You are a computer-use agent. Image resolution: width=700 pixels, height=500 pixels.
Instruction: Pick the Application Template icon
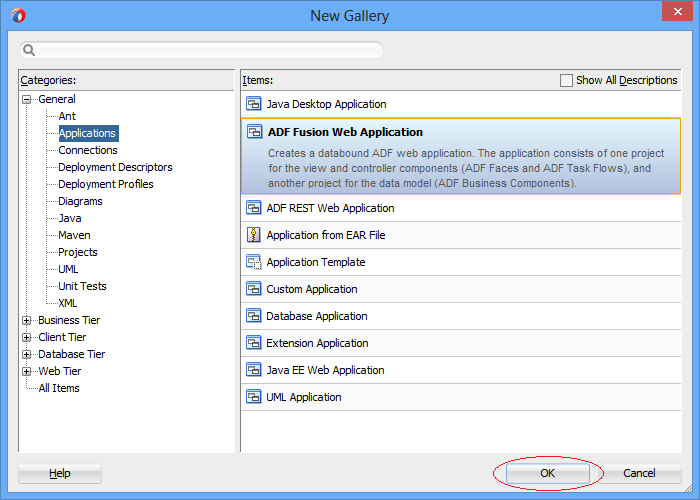254,262
